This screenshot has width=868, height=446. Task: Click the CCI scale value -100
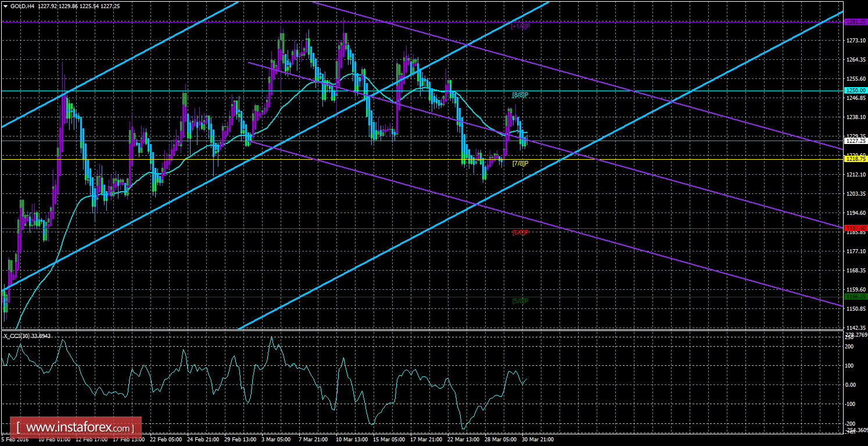click(851, 404)
